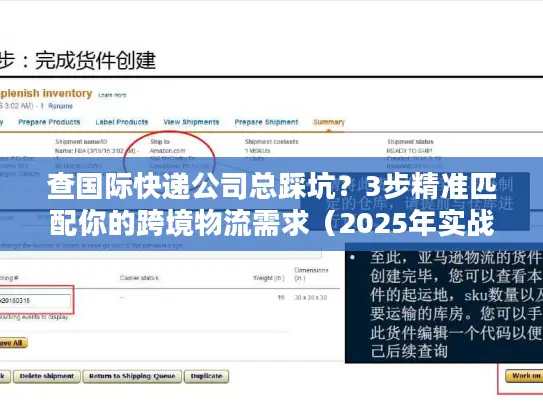Select the Carrier status column header
Screen dimensions: 543x408
tap(139, 278)
